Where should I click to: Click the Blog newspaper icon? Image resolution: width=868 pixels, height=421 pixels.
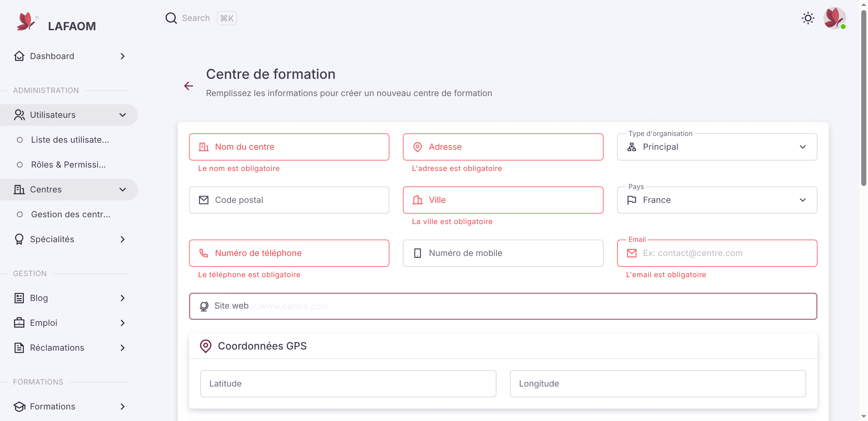[19, 298]
